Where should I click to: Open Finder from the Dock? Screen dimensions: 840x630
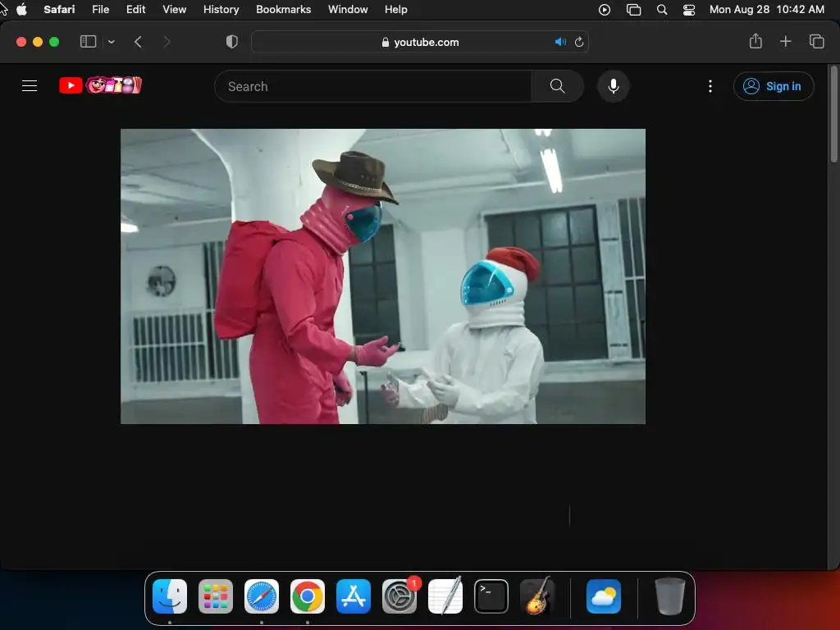coord(170,596)
